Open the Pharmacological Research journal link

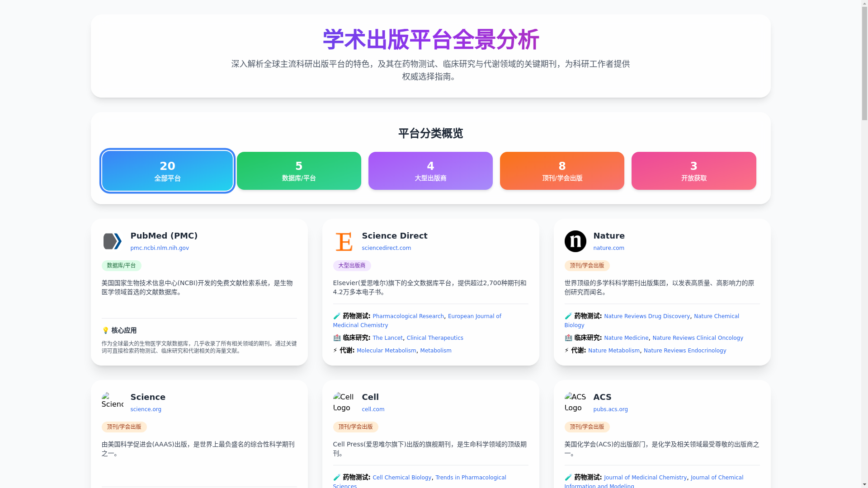(x=408, y=316)
